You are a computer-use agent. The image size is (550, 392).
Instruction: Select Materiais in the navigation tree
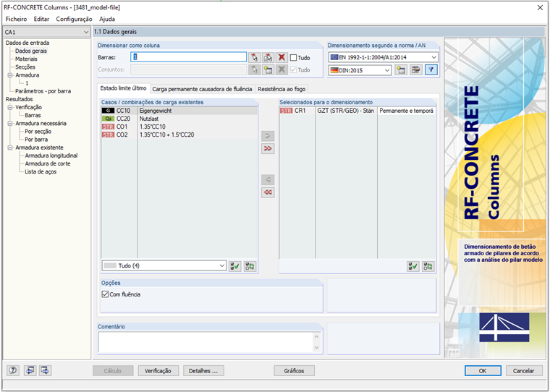[x=26, y=59]
